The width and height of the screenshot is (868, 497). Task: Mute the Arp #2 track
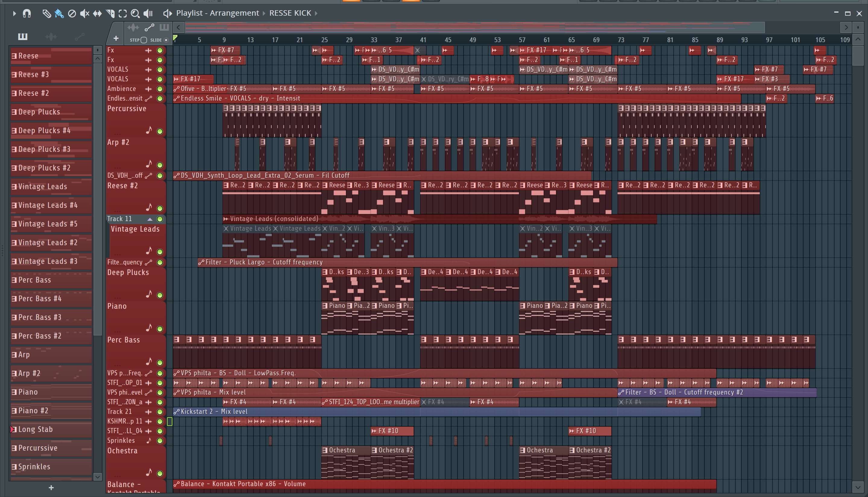point(160,165)
